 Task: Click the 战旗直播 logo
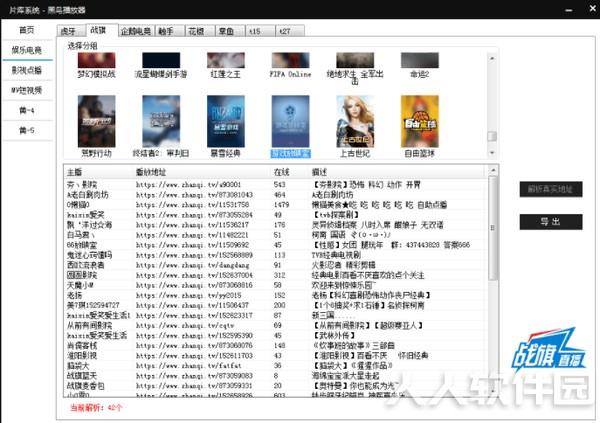(549, 352)
